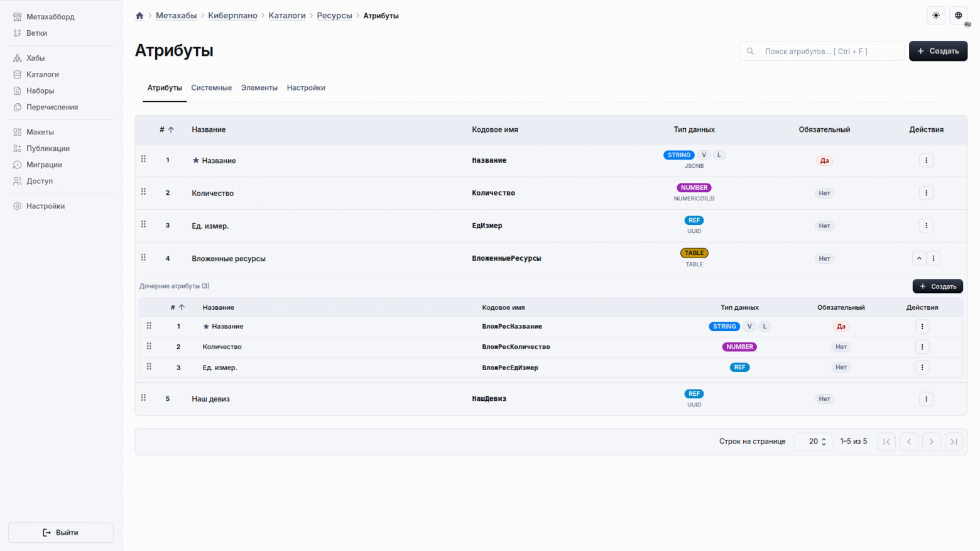
Task: Toggle the light/dark theme sun icon
Action: [936, 16]
